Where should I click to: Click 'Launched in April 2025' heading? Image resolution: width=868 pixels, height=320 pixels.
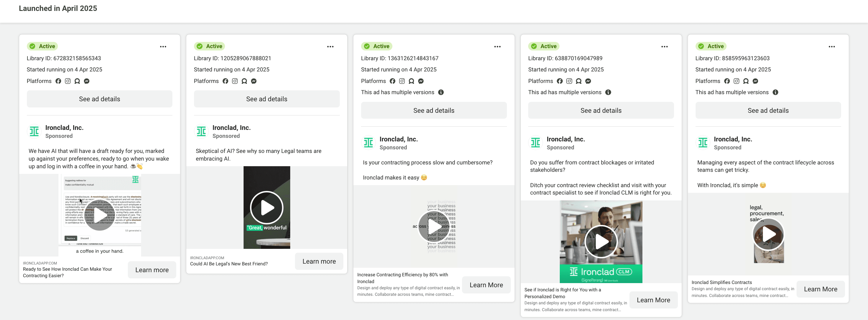pyautogui.click(x=58, y=9)
